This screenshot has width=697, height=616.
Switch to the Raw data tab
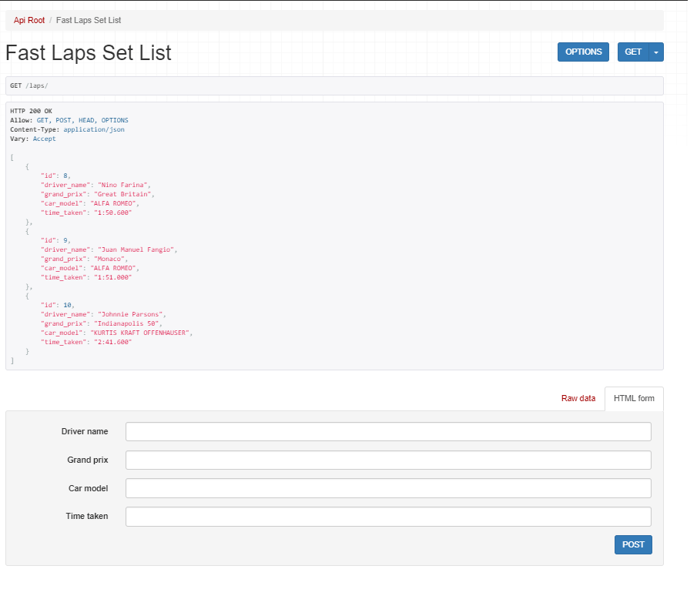[x=578, y=398]
